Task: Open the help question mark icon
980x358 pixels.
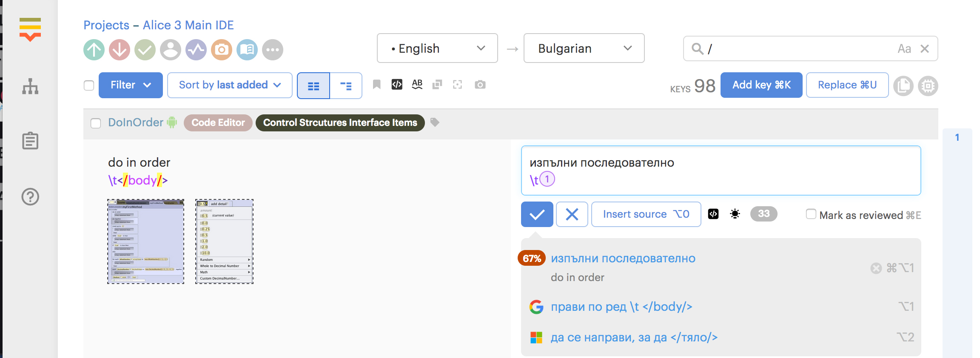Action: (30, 197)
